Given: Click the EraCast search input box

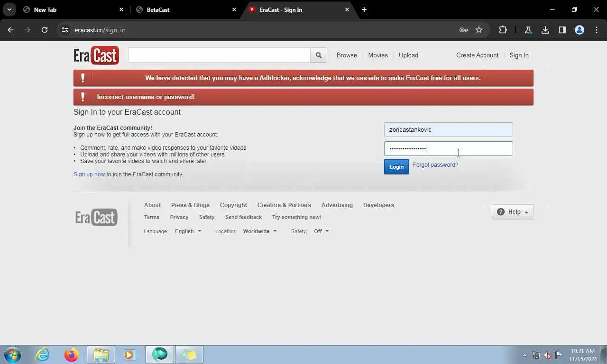Looking at the screenshot, I should click(219, 55).
